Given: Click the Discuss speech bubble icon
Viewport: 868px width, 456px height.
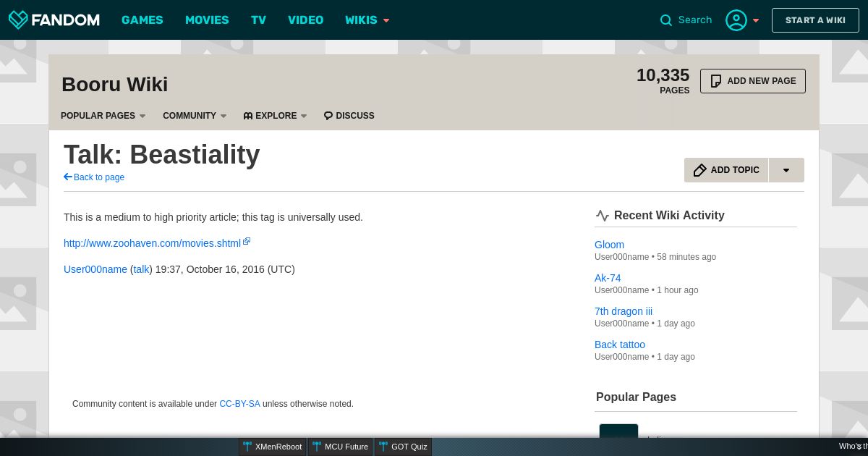Looking at the screenshot, I should 328,116.
